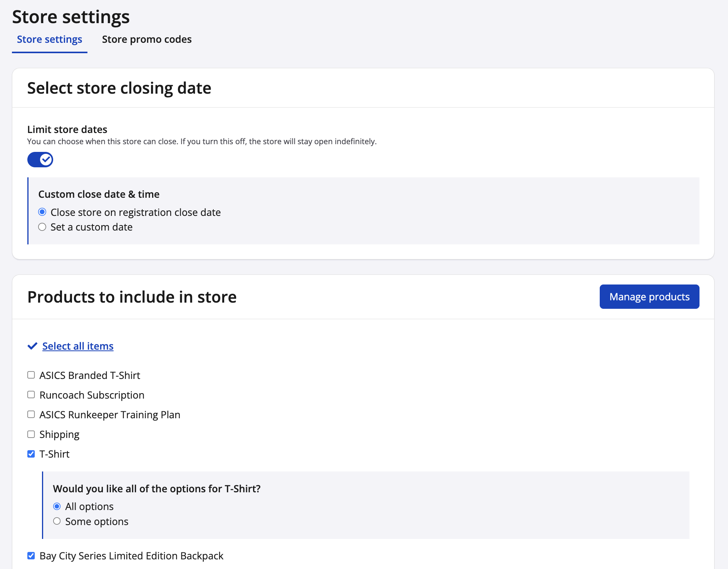Switch to the Store settings tab
This screenshot has width=728, height=569.
point(49,39)
